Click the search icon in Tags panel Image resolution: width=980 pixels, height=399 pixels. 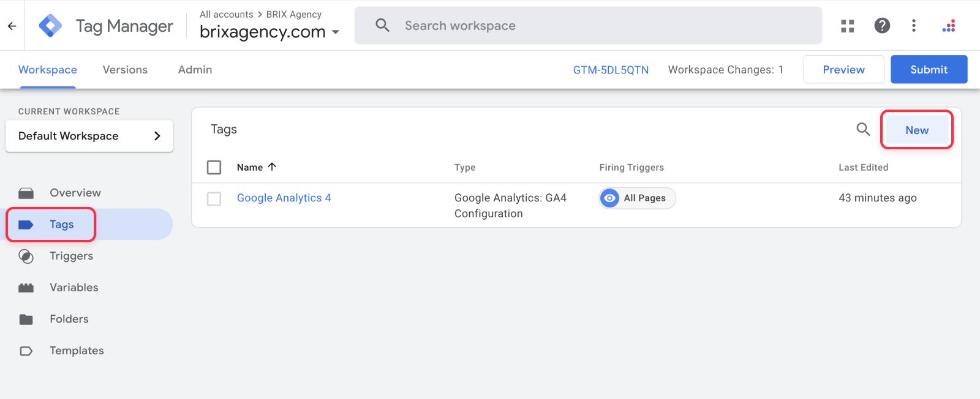pyautogui.click(x=863, y=129)
